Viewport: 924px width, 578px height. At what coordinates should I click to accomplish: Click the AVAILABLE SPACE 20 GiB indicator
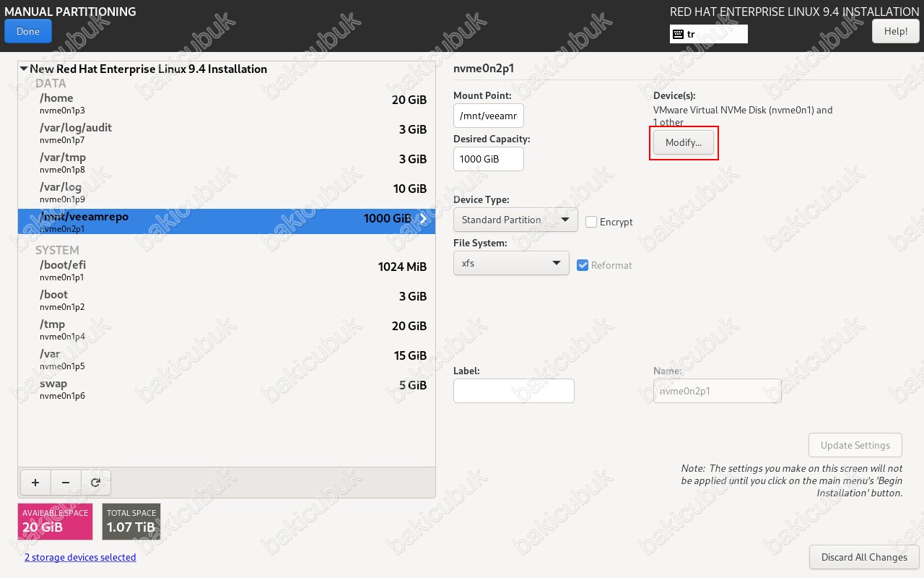tap(56, 522)
